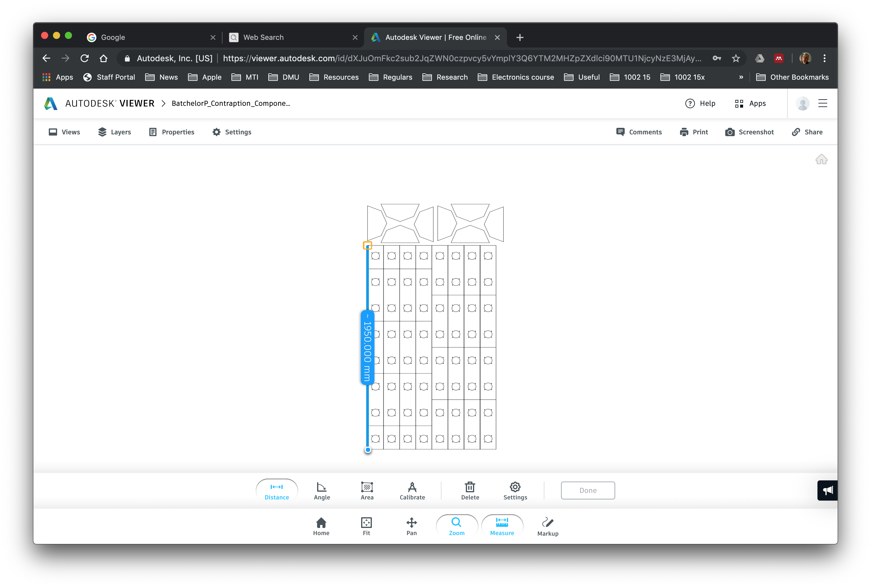Click the blue measurement end point
This screenshot has width=871, height=588.
click(368, 450)
